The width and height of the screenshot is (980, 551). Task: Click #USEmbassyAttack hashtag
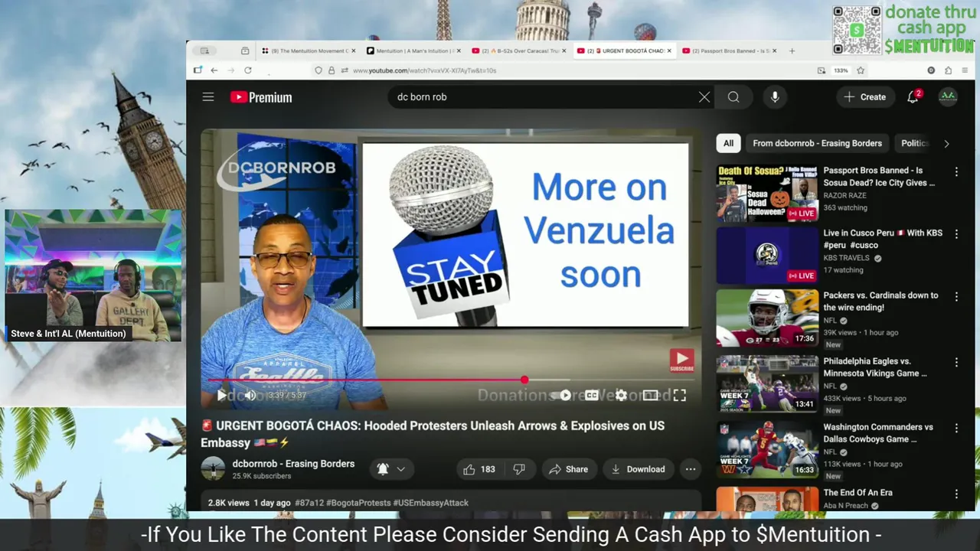point(430,503)
